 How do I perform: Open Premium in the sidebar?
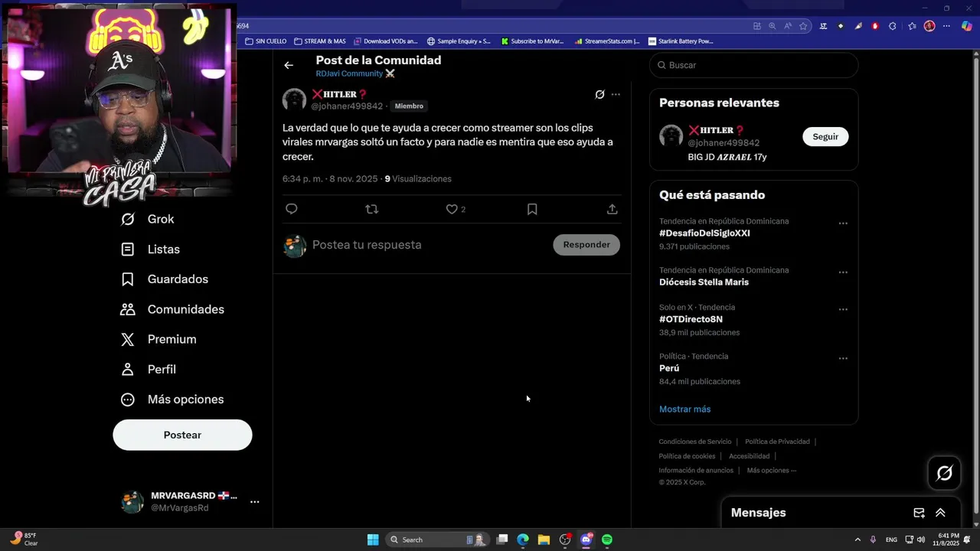(x=158, y=339)
